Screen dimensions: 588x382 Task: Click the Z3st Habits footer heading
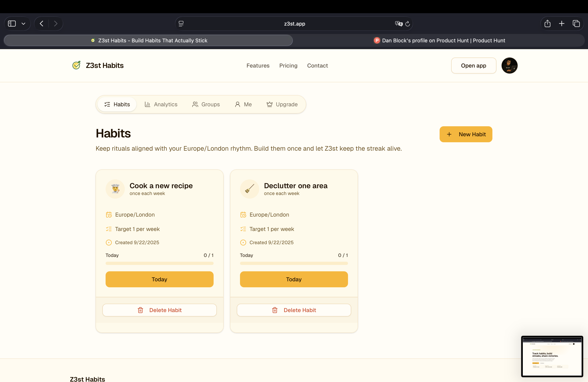tap(87, 379)
